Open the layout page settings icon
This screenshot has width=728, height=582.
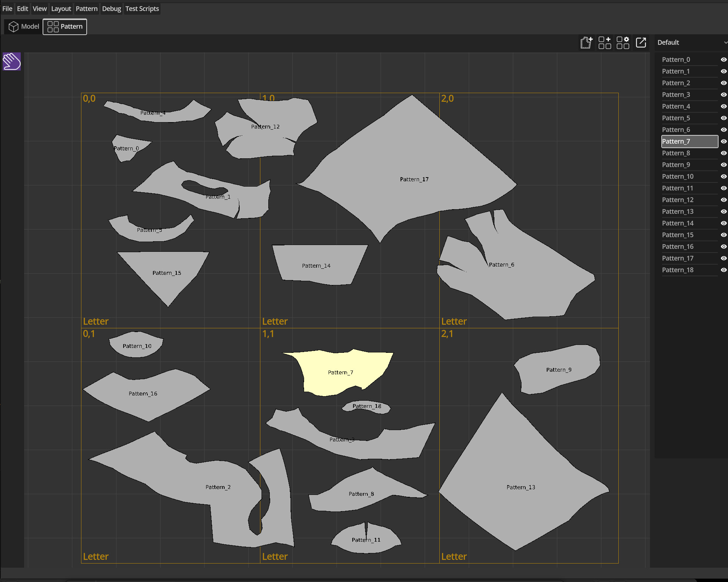[623, 43]
